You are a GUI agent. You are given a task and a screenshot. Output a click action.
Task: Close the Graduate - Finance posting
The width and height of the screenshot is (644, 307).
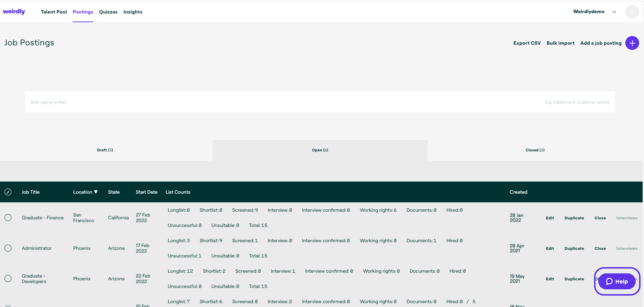click(600, 218)
